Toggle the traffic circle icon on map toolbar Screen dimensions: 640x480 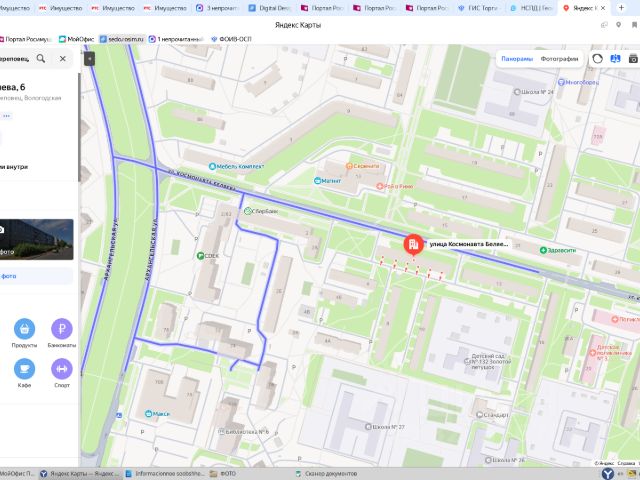(x=598, y=59)
